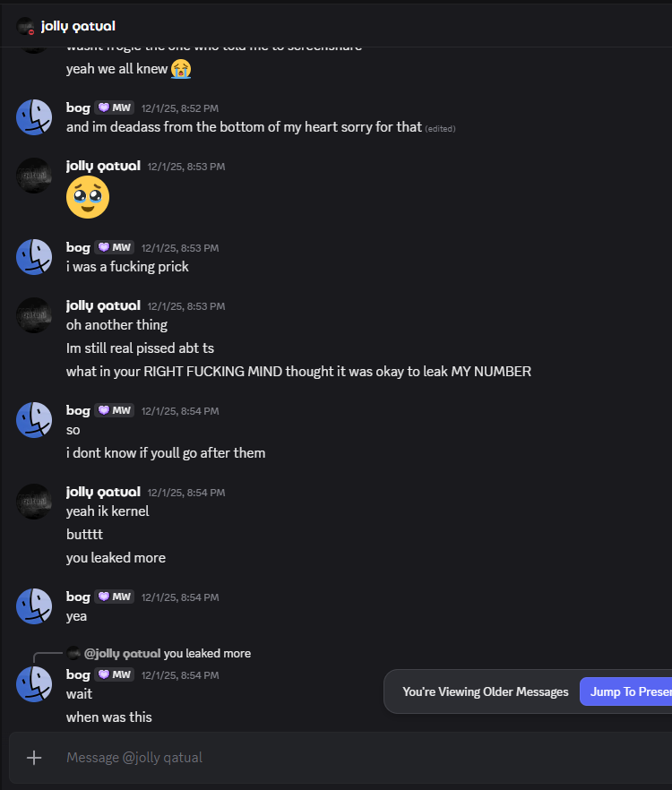Click jolly qatual's avatar beside "yeah ik kernel"
The image size is (672, 790).
[34, 502]
